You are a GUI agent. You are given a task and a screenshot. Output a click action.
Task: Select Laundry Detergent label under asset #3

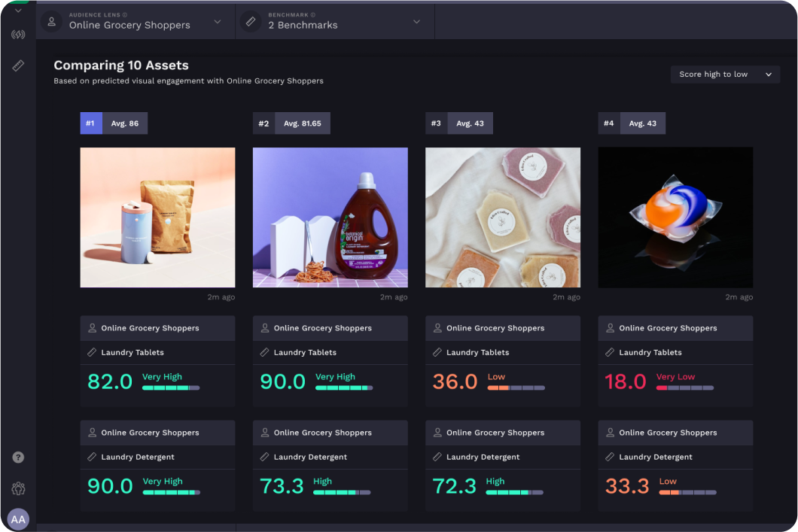[483, 457]
